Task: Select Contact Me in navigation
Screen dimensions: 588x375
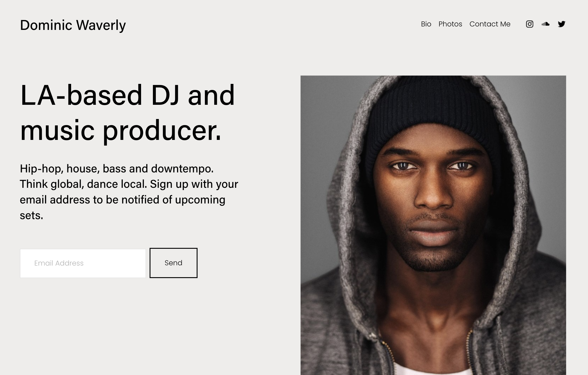Action: 490,24
